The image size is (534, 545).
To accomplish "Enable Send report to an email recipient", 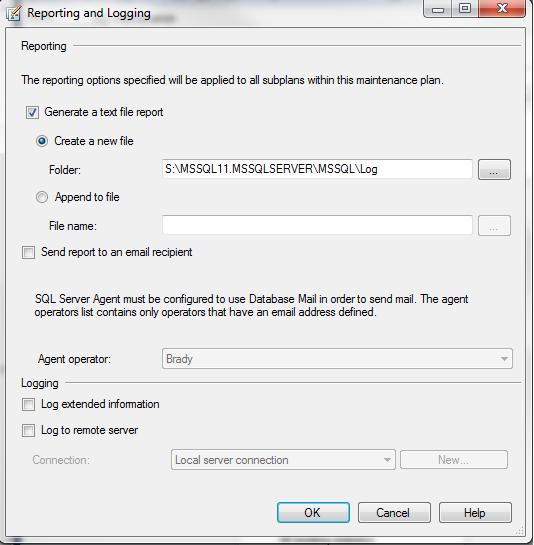I will (x=29, y=252).
